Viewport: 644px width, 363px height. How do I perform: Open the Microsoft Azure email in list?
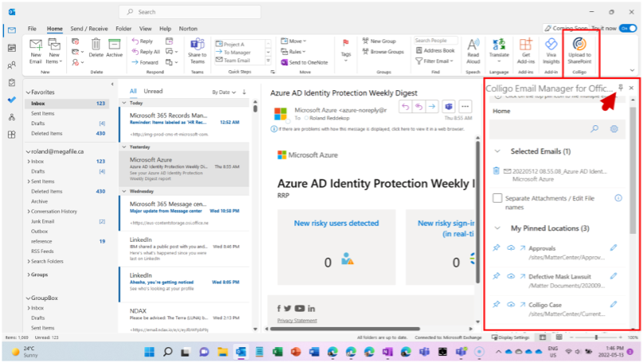coord(183,168)
